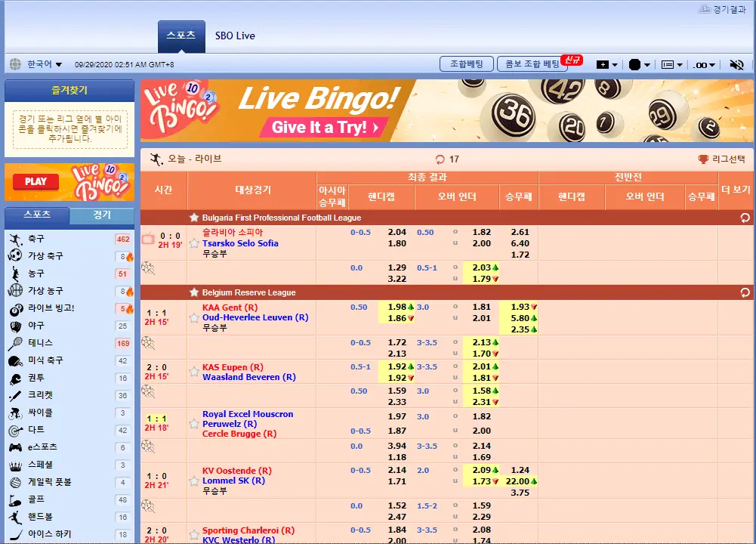Screen dimensions: 756x544
Task: Select Tsarsko Selo 1X2 odds 6.40
Action: tap(520, 243)
